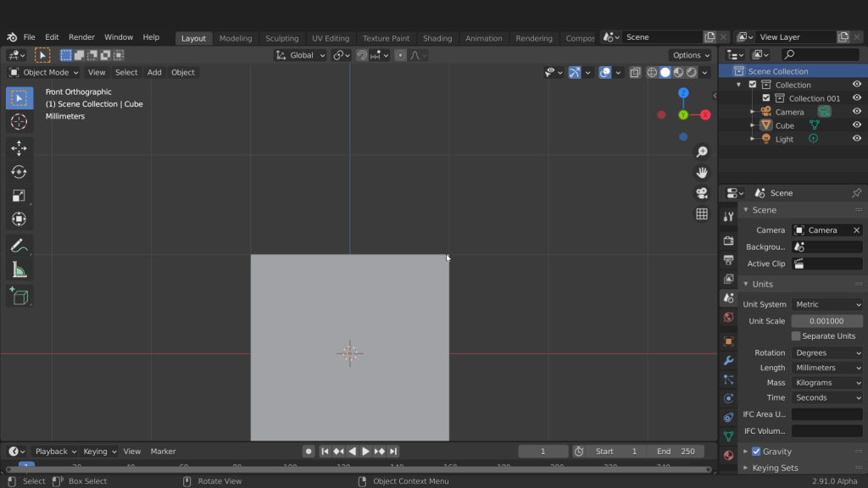868x488 pixels.
Task: Choose the Measure tool
Action: 19,270
